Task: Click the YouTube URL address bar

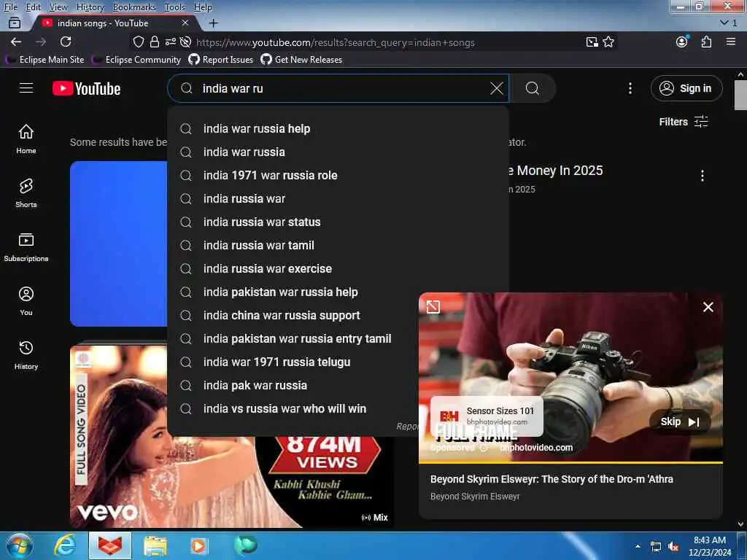Action: pyautogui.click(x=335, y=42)
